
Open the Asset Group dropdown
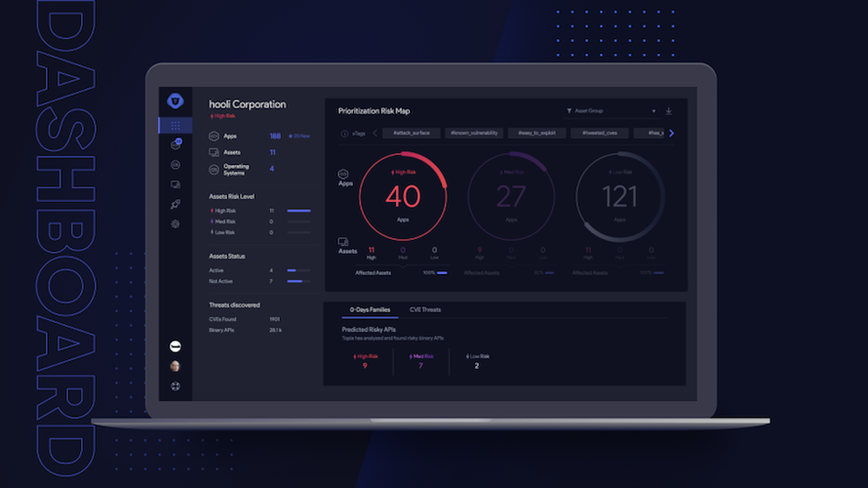[x=612, y=111]
